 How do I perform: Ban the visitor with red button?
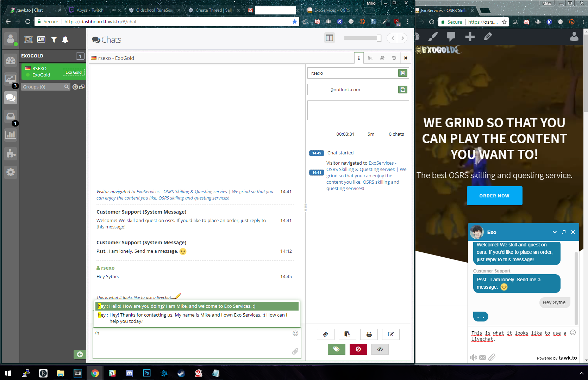tap(358, 349)
